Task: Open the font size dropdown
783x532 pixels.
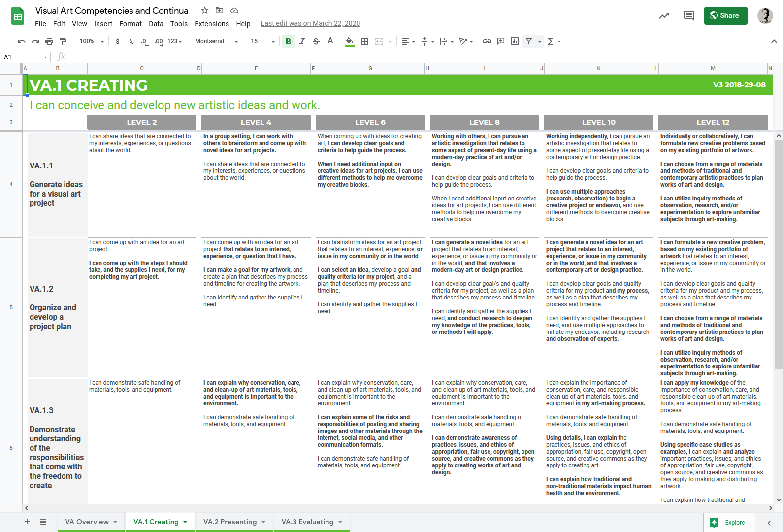Action: (x=262, y=41)
